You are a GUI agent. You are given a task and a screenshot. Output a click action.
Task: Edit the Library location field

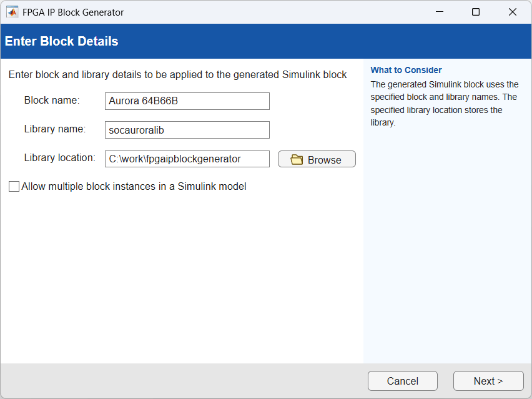click(x=187, y=159)
